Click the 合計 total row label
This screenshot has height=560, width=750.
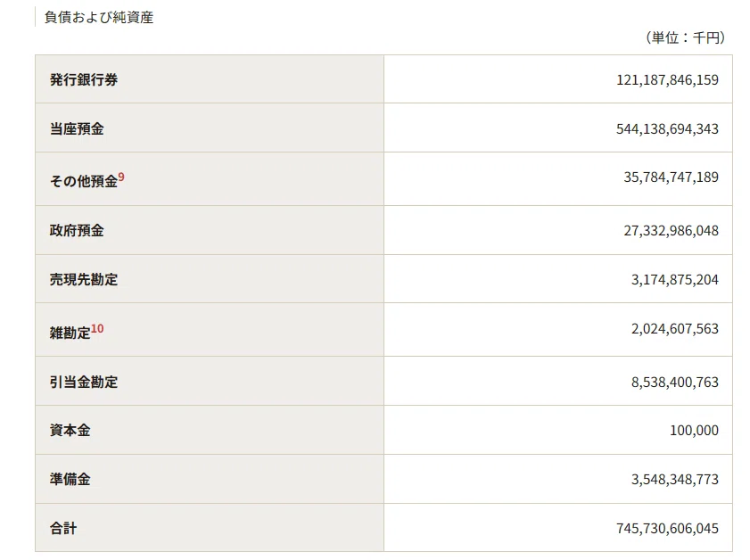click(x=63, y=529)
